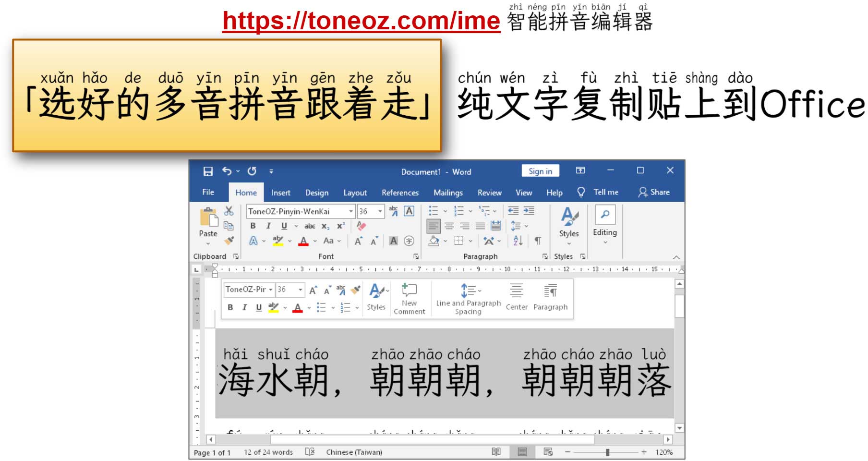
Task: Clear all formatting with eraser icon
Action: point(361,226)
